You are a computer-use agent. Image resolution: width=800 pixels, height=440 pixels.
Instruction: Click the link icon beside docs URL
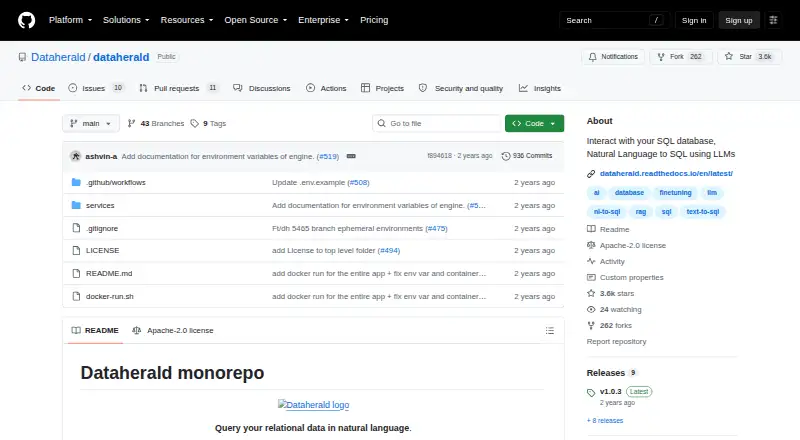(591, 174)
